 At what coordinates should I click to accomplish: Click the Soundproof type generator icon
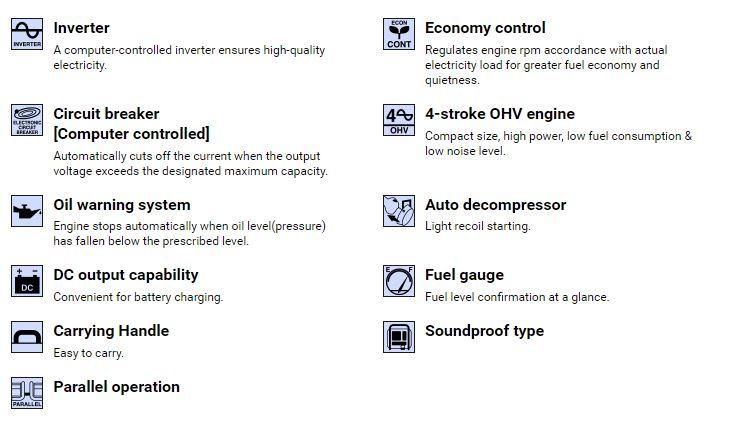tap(399, 337)
